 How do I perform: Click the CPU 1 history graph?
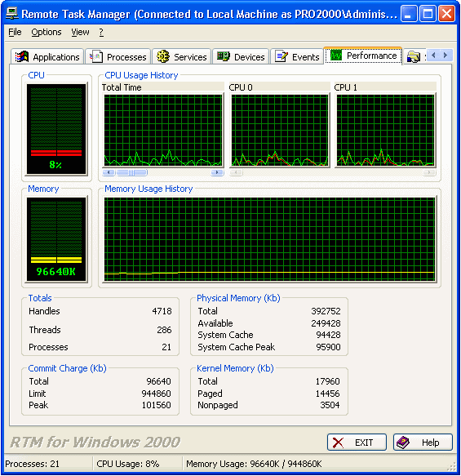(x=385, y=131)
